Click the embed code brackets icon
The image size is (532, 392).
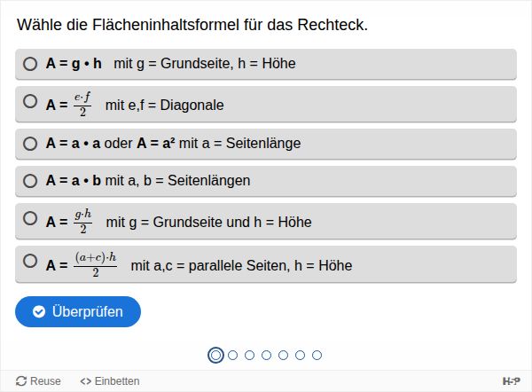tap(86, 381)
